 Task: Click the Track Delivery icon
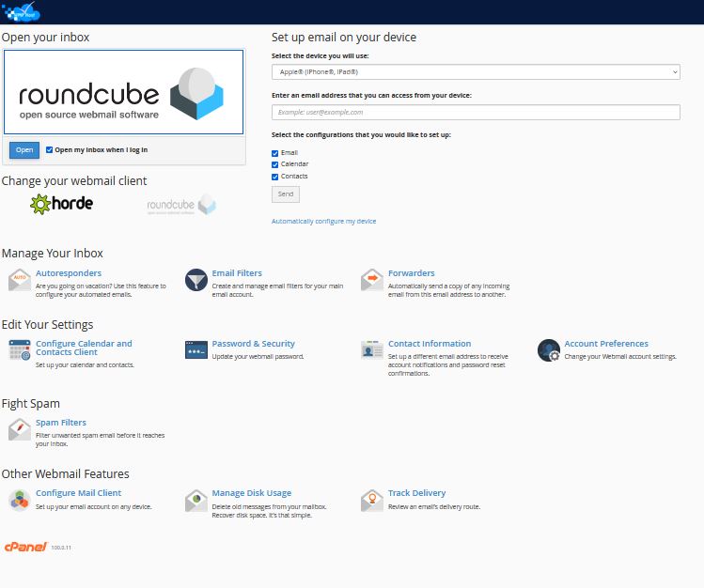pyautogui.click(x=372, y=500)
